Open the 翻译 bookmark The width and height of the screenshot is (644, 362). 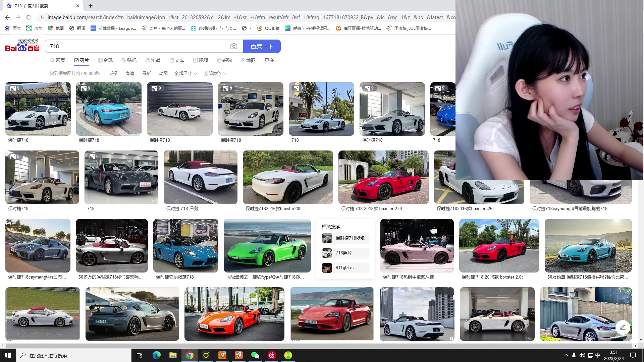tap(77, 28)
